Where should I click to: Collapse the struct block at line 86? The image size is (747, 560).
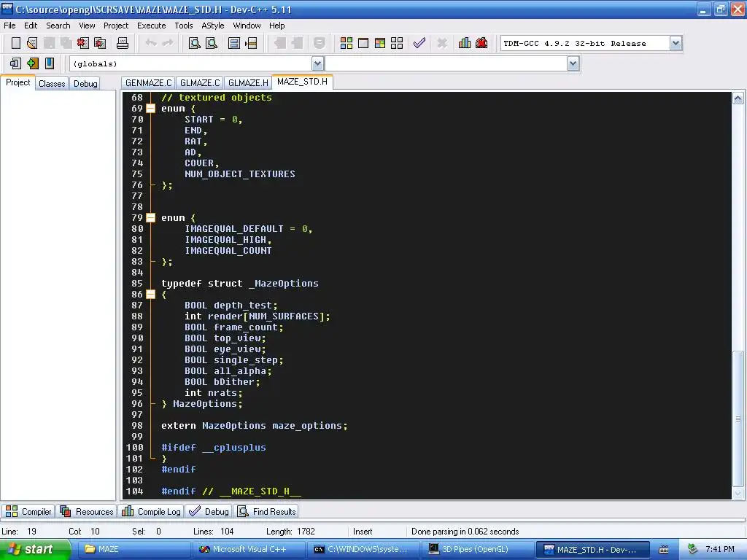coord(150,295)
